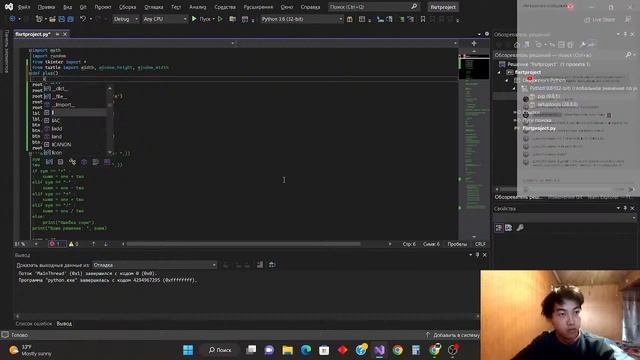
Task: Click the clear output icon
Action: coord(260,265)
